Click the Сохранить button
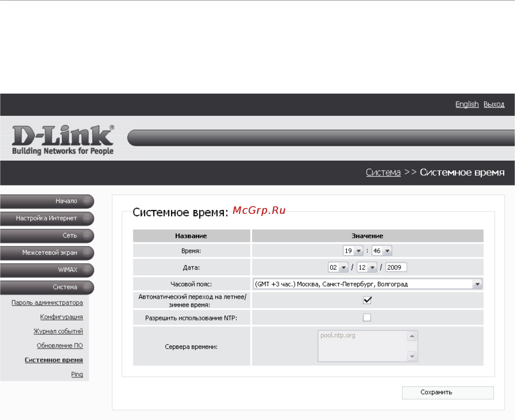Viewport: 515px width, 420px height. click(x=448, y=392)
